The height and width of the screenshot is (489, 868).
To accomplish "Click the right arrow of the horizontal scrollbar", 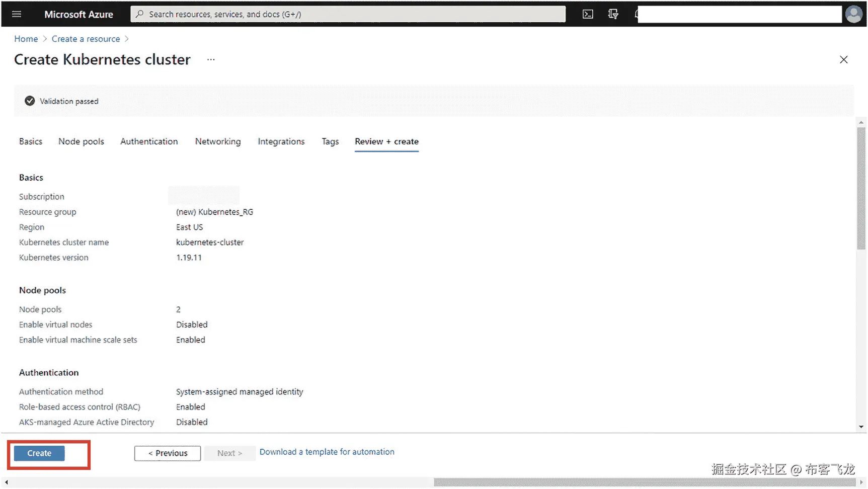I will 861,482.
